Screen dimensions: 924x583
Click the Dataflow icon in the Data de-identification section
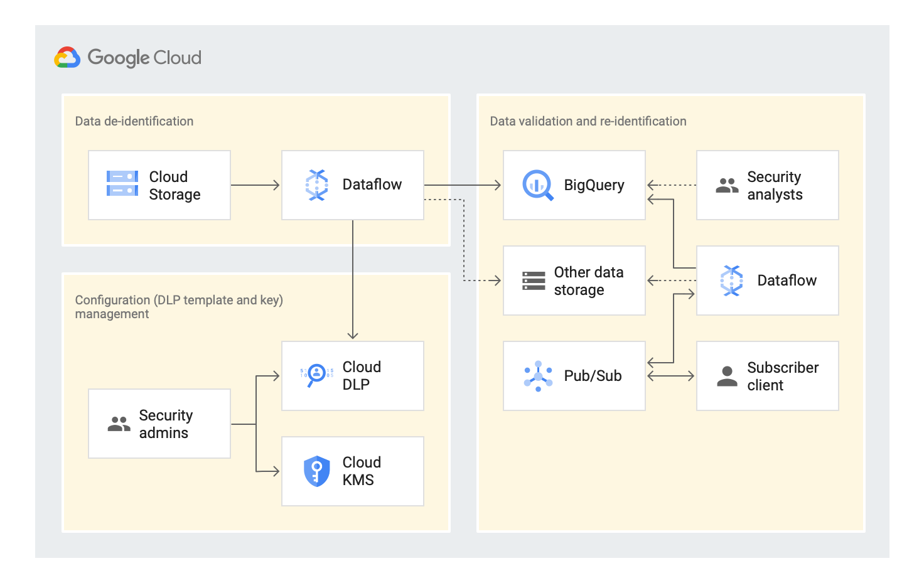click(x=317, y=185)
